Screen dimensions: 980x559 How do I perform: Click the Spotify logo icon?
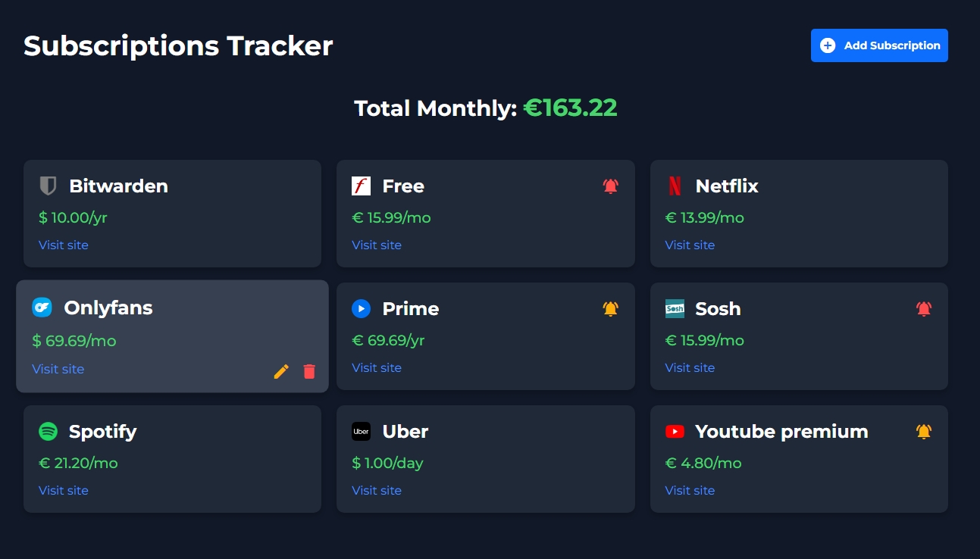[x=49, y=431]
